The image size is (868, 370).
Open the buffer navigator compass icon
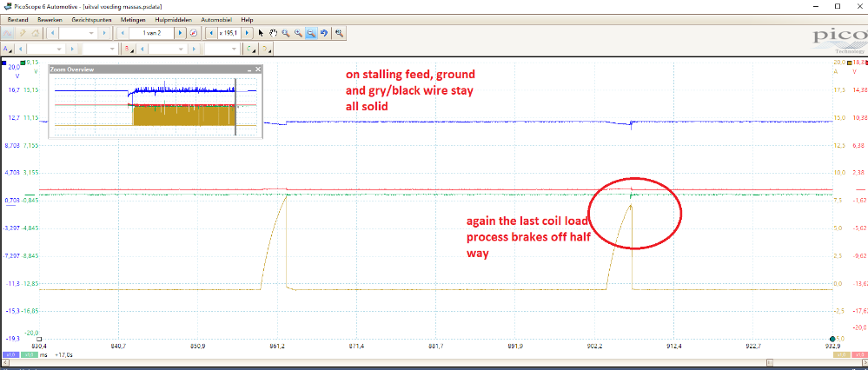193,33
